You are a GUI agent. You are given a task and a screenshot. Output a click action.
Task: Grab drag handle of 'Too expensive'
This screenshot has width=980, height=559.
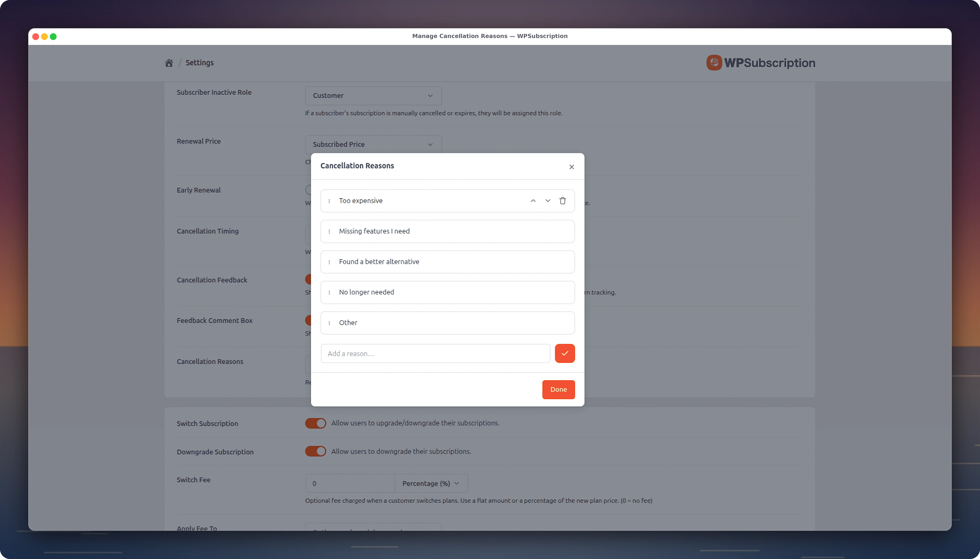coord(329,201)
